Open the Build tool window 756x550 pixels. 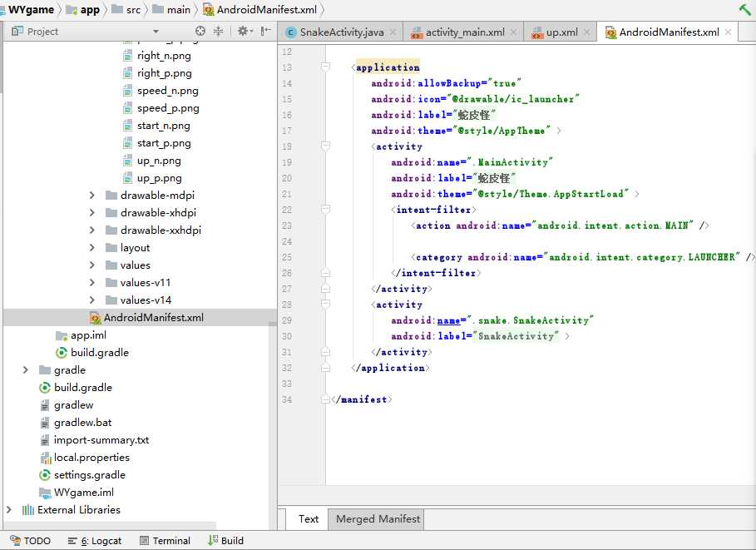click(225, 540)
